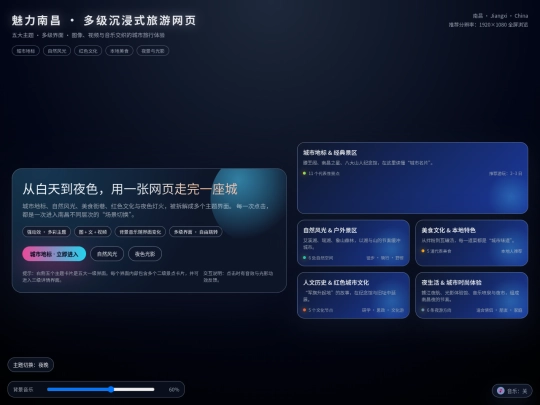Screen dimensions: 540x405
Task: Select the 夜景与光影 header chip
Action: click(153, 51)
